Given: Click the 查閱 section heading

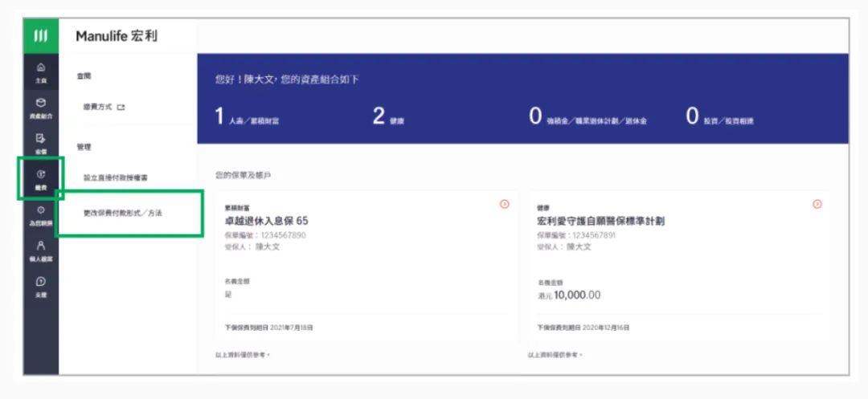Looking at the screenshot, I should [84, 76].
